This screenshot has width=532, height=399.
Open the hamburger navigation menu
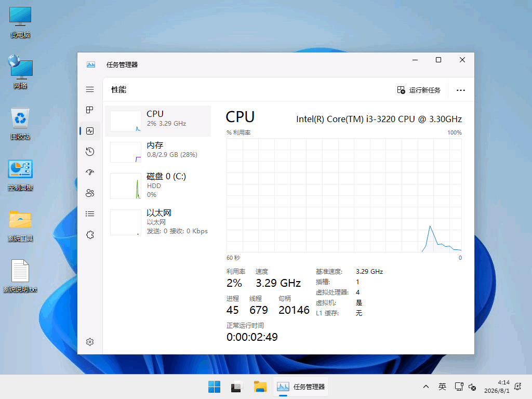(x=90, y=89)
